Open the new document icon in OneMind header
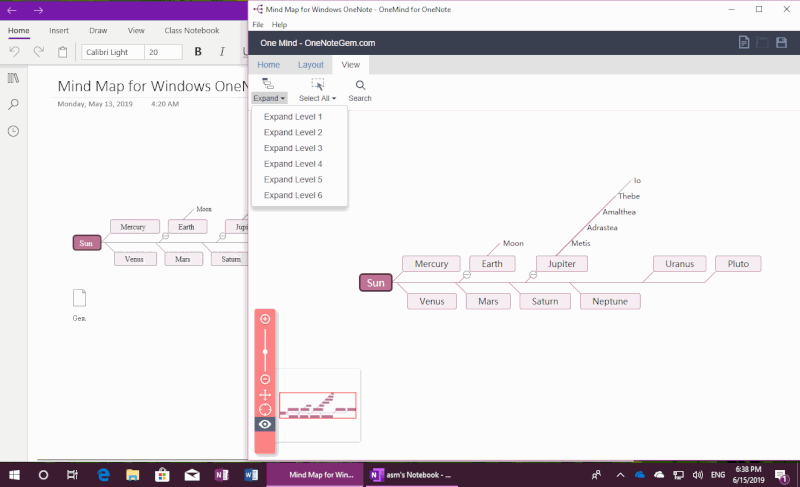The width and height of the screenshot is (800, 487). click(744, 42)
